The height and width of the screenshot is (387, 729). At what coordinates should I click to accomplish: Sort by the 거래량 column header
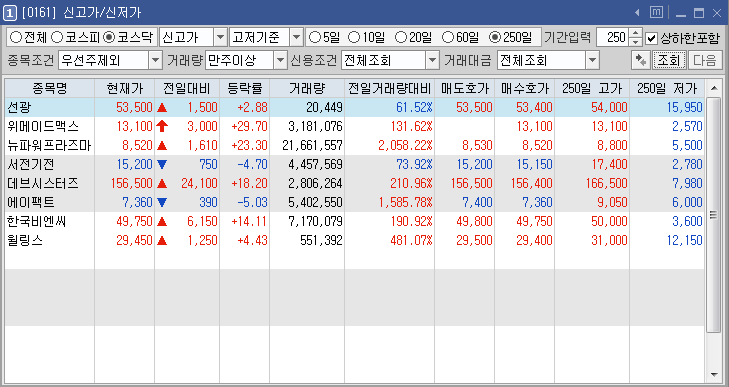pos(307,88)
